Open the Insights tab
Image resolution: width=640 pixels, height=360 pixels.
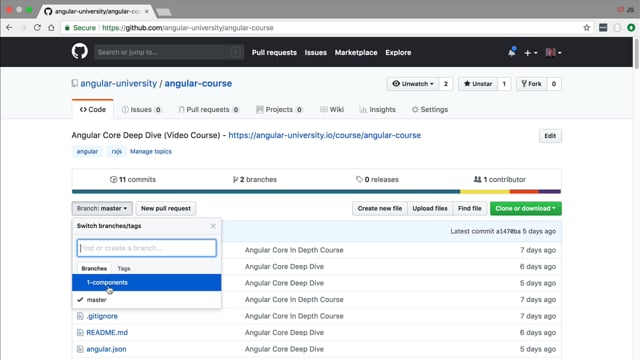coord(378,109)
